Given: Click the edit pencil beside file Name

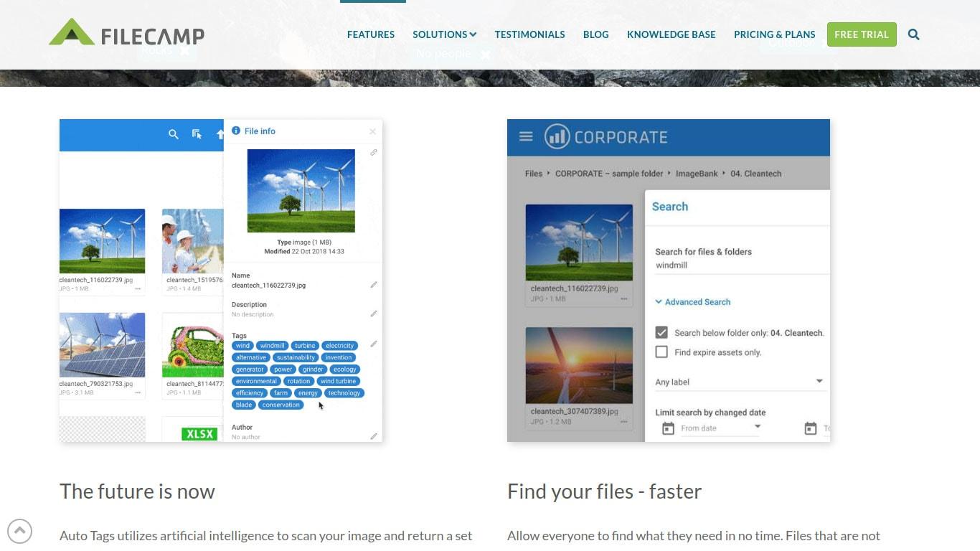Looking at the screenshot, I should [373, 285].
